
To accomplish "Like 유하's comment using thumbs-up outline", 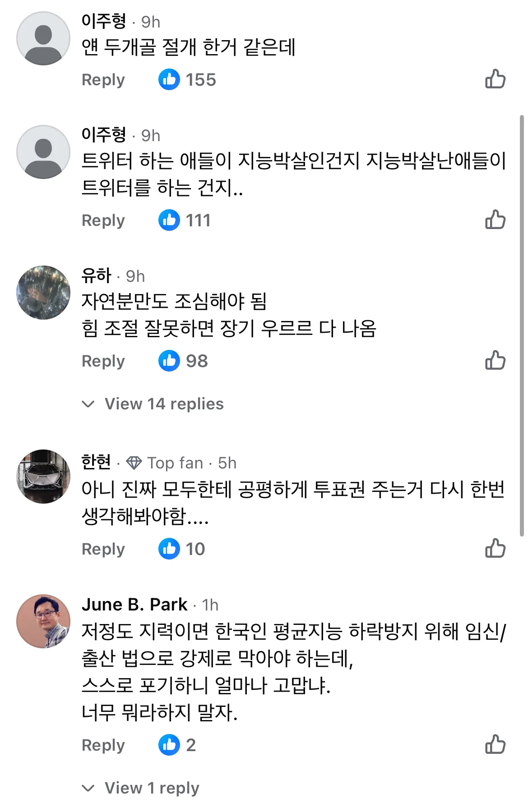I will point(495,361).
